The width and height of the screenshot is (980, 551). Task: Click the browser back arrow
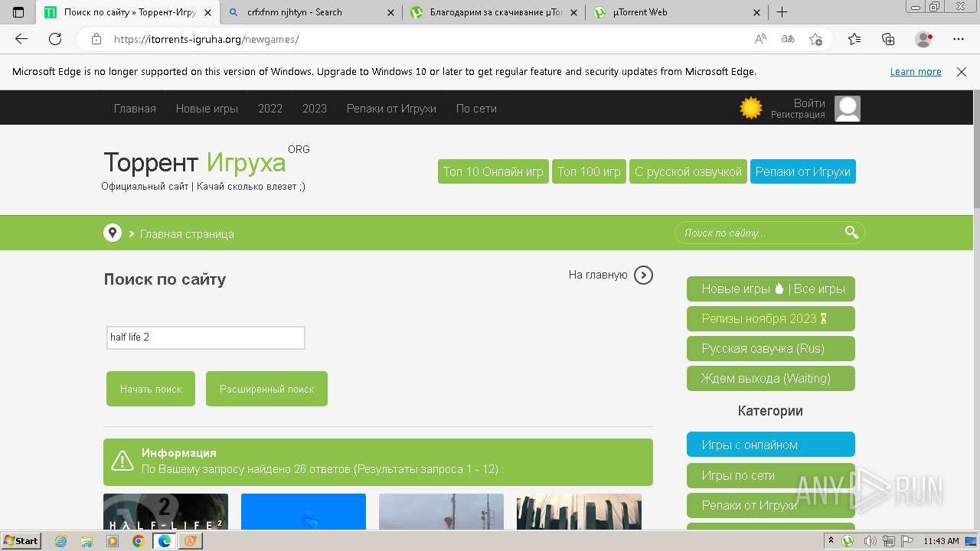(21, 39)
